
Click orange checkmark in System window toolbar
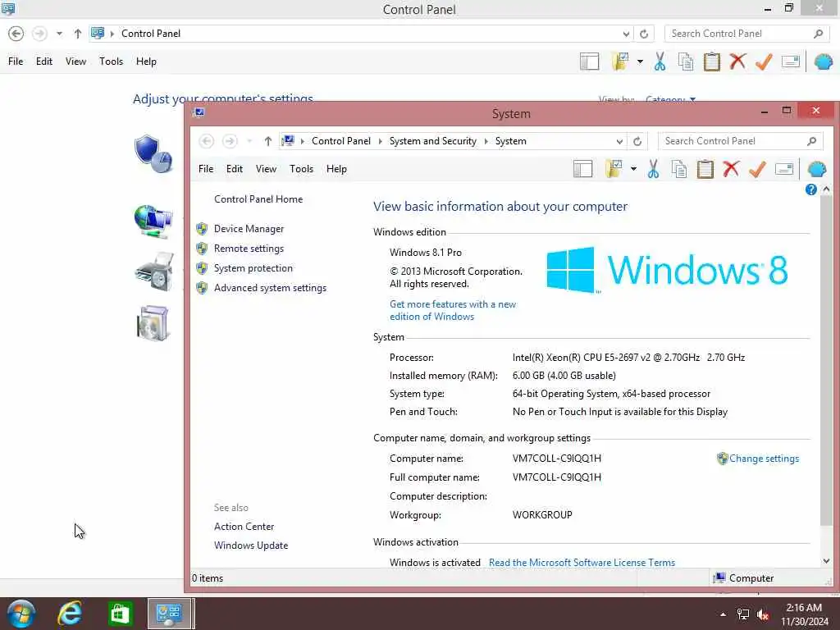tap(757, 169)
